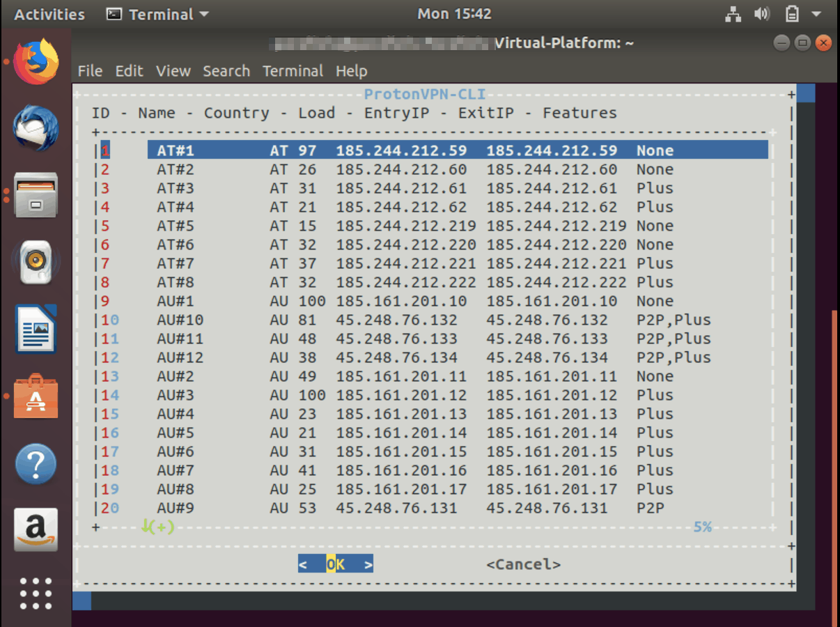The width and height of the screenshot is (840, 627).
Task: Launch Rhythmbox music player
Action: click(x=35, y=262)
